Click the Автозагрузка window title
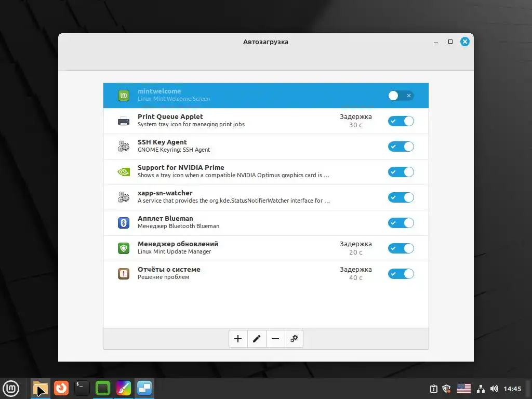The image size is (532, 399). pos(265,42)
